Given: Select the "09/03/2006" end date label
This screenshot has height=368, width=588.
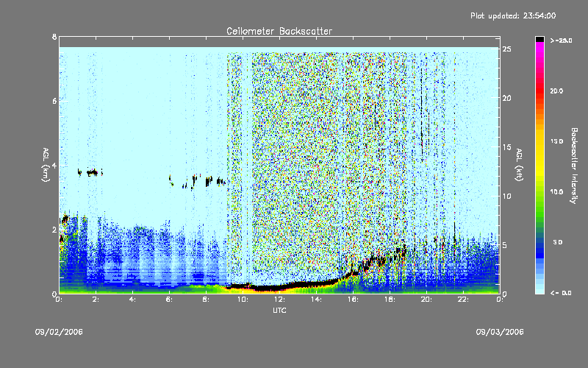Looking at the screenshot, I should 500,332.
